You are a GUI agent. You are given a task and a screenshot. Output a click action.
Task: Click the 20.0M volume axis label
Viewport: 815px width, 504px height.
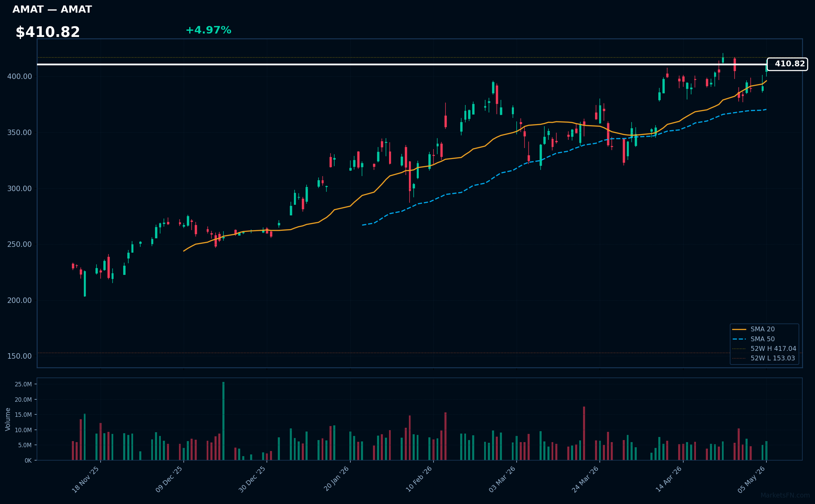[x=23, y=400]
